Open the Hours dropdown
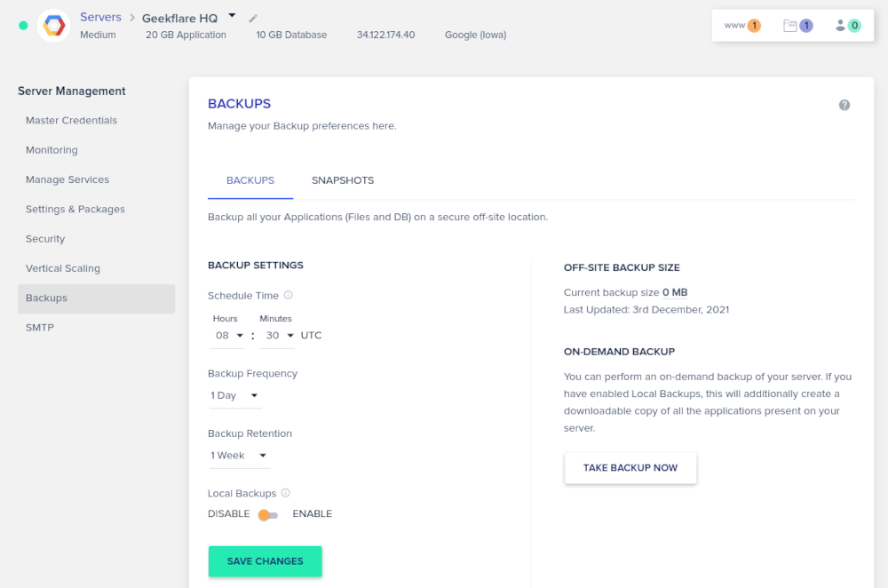 229,336
